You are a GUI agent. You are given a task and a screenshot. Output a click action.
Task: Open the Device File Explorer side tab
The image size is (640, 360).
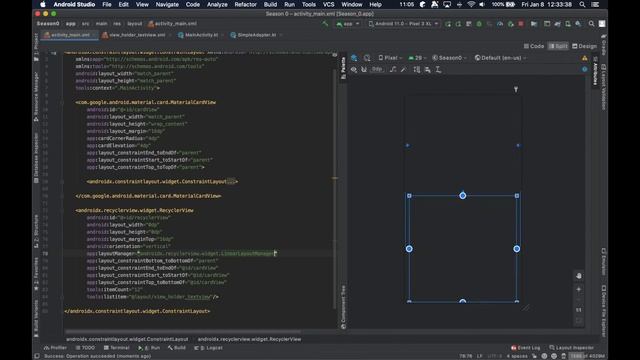click(604, 311)
